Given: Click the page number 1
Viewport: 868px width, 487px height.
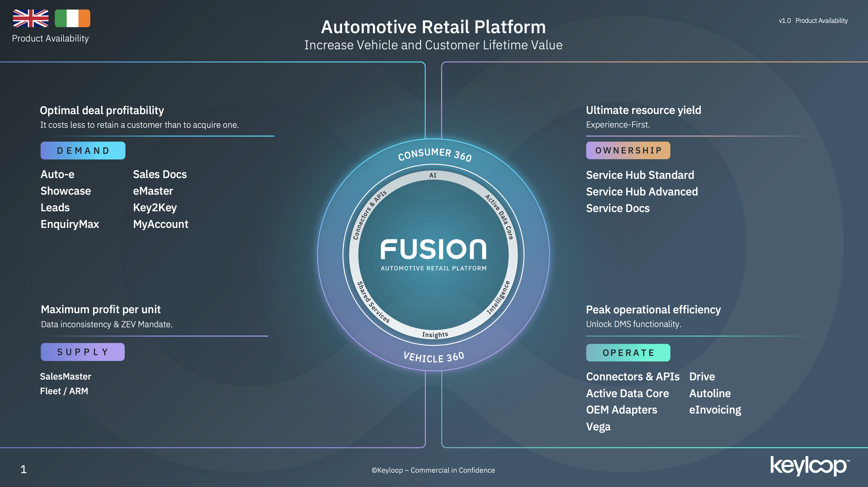Looking at the screenshot, I should [23, 469].
